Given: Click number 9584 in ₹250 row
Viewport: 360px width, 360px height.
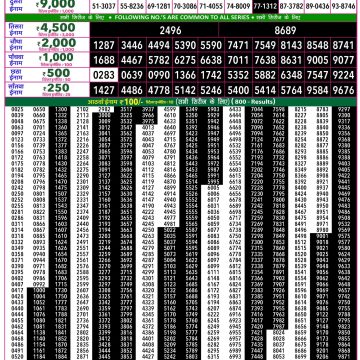Looking at the screenshot, I should pyautogui.click(x=317, y=90).
